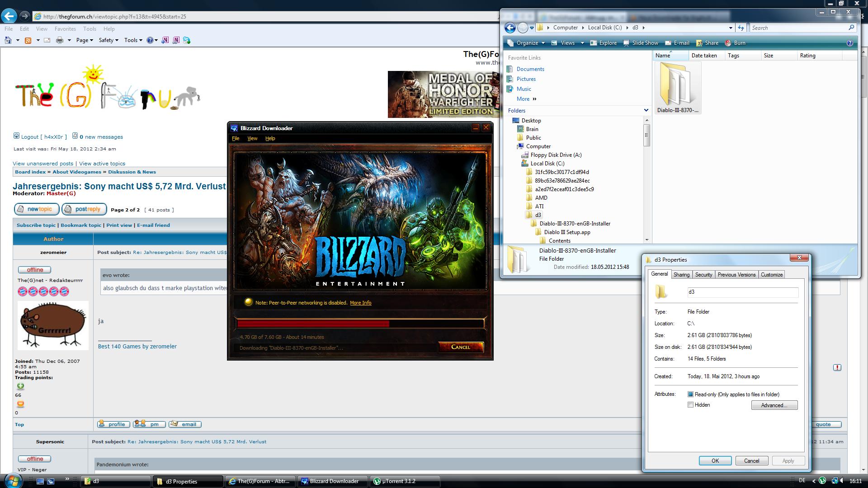Open Print options dropdown arrow
Viewport: 868px width, 488px height.
tap(69, 40)
